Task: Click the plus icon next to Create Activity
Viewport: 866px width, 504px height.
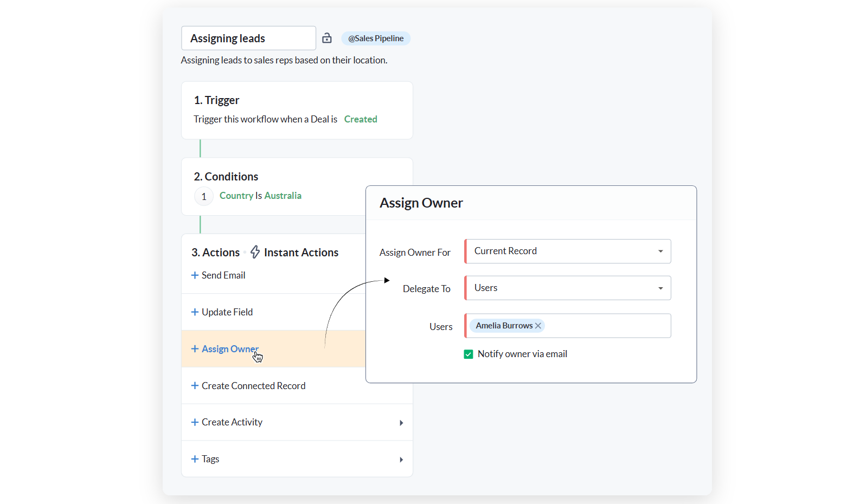Action: coord(195,422)
